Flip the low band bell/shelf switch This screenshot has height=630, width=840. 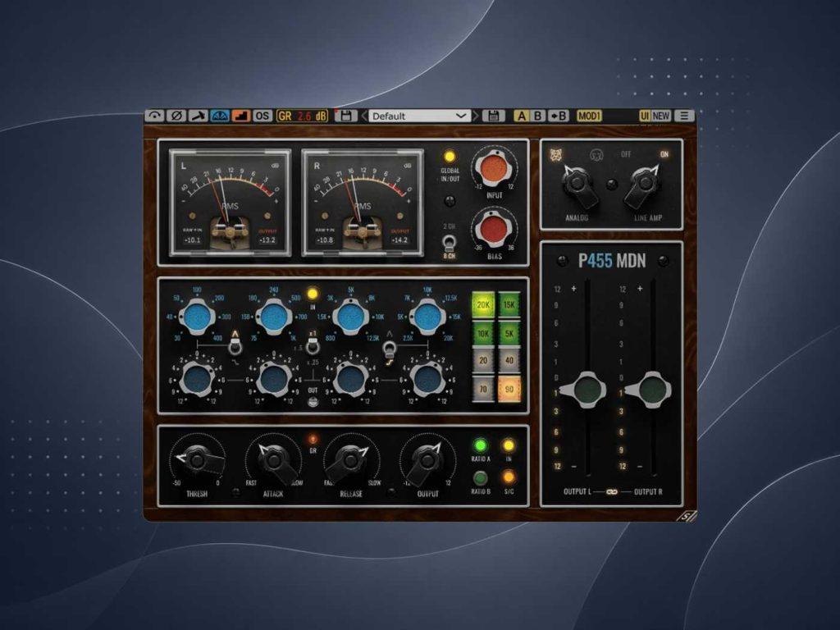235,347
